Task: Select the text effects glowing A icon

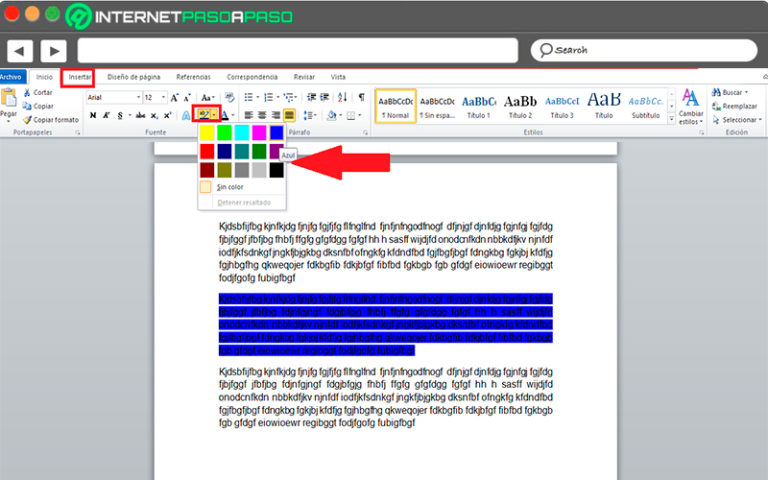Action: 186,115
